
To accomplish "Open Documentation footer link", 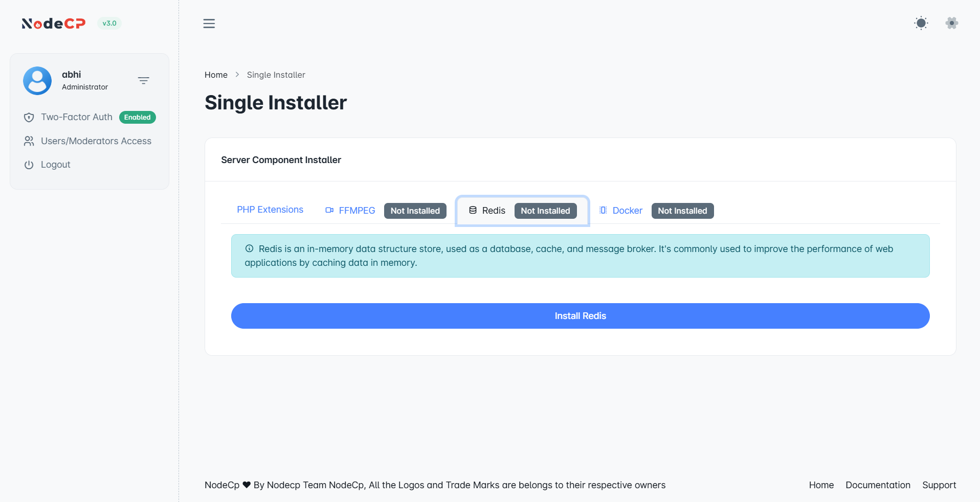I will pos(878,485).
